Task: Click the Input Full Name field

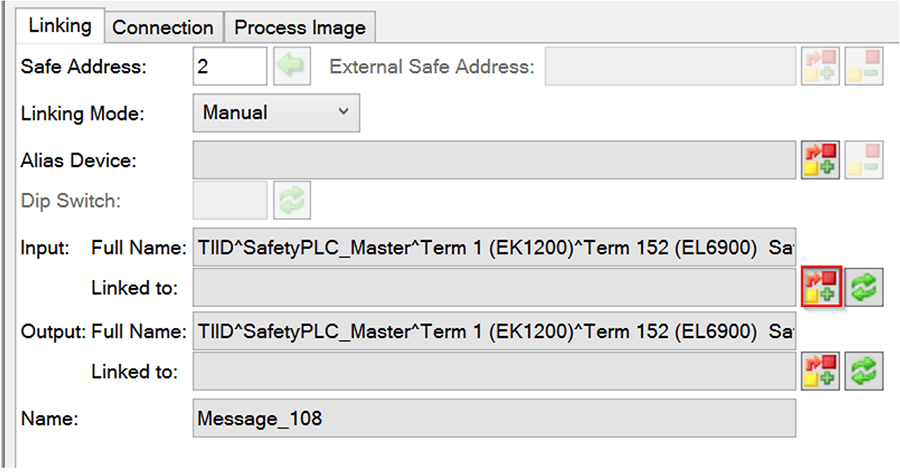Action: [494, 246]
